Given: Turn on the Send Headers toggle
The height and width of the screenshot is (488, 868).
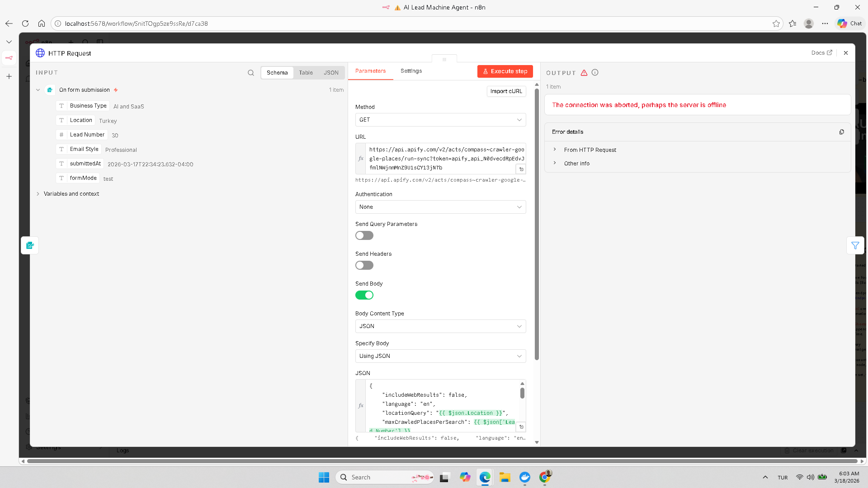Looking at the screenshot, I should (x=364, y=265).
